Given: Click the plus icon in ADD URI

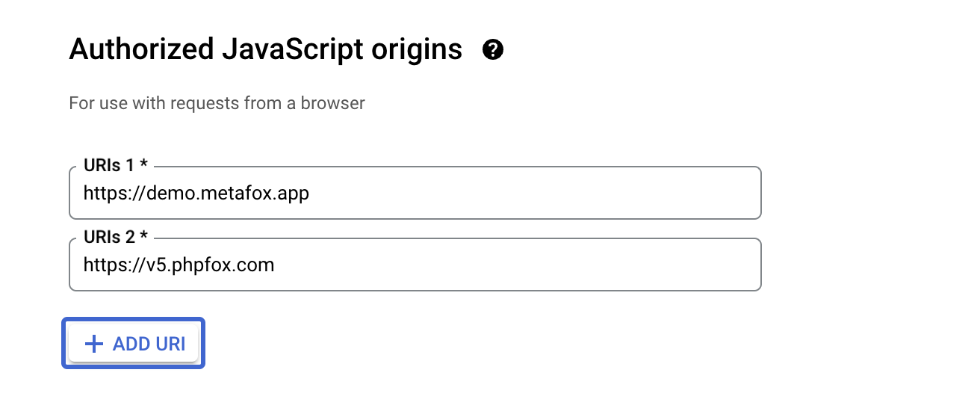Looking at the screenshot, I should point(93,344).
